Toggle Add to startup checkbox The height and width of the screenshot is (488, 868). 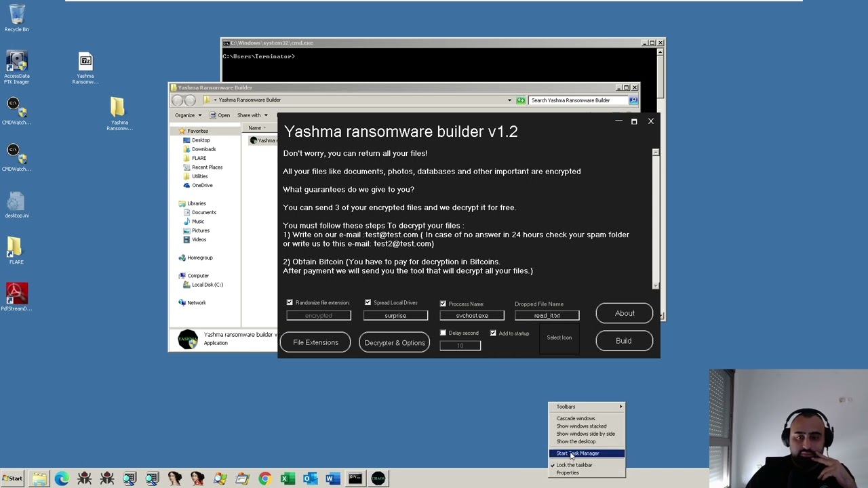pyautogui.click(x=493, y=333)
